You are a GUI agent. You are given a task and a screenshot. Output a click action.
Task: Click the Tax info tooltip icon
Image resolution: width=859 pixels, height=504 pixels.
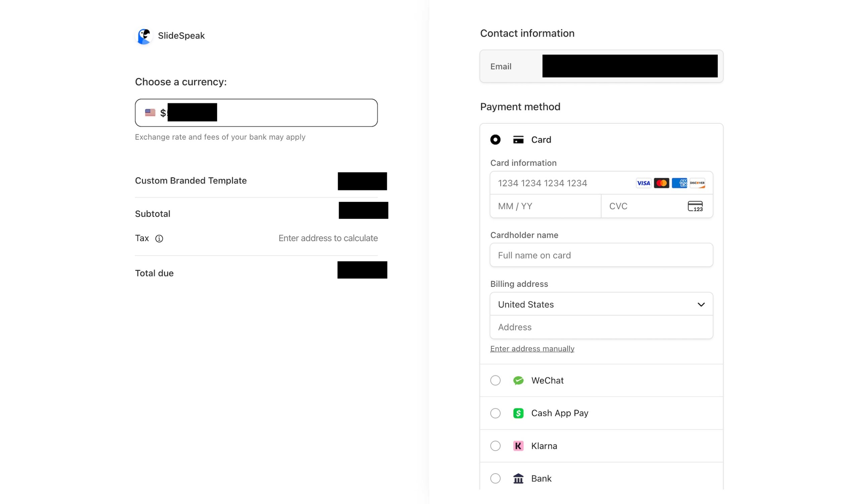click(x=159, y=239)
